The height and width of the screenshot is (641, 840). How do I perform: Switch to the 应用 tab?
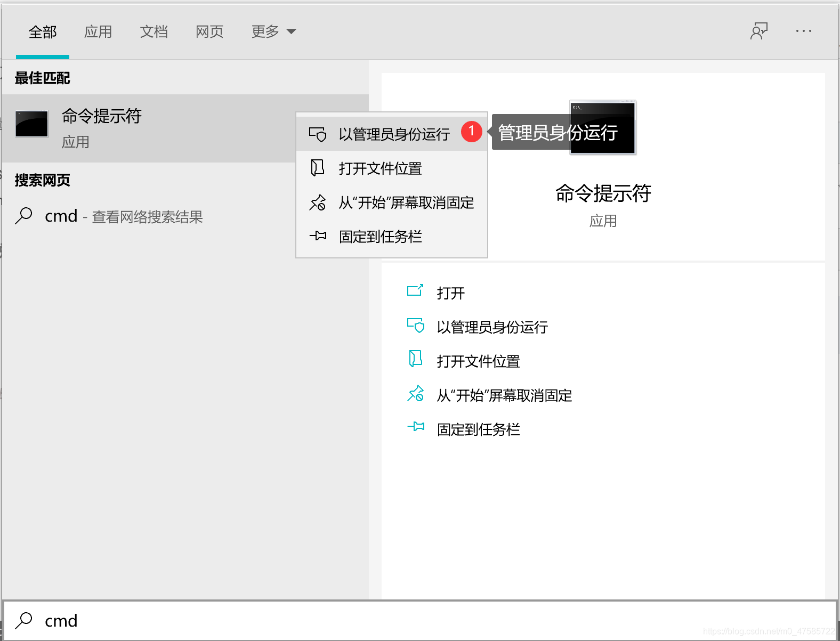click(x=98, y=32)
